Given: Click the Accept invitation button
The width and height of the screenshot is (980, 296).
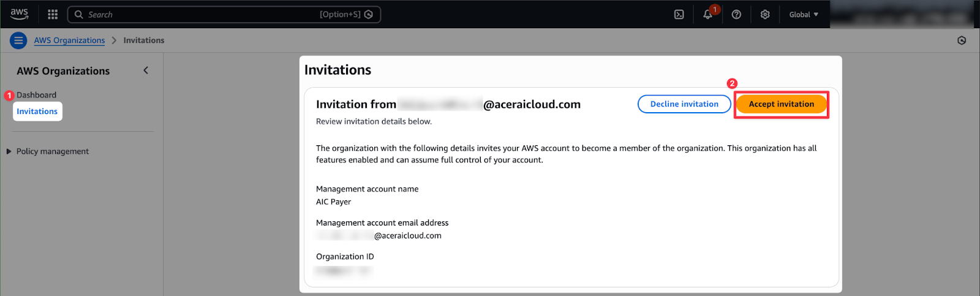Looking at the screenshot, I should point(782,104).
